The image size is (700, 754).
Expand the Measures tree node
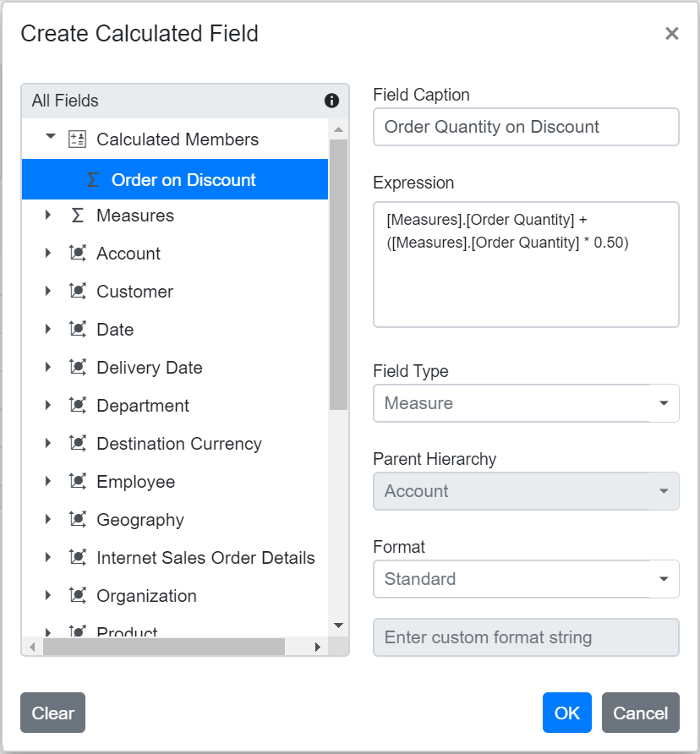pyautogui.click(x=49, y=215)
